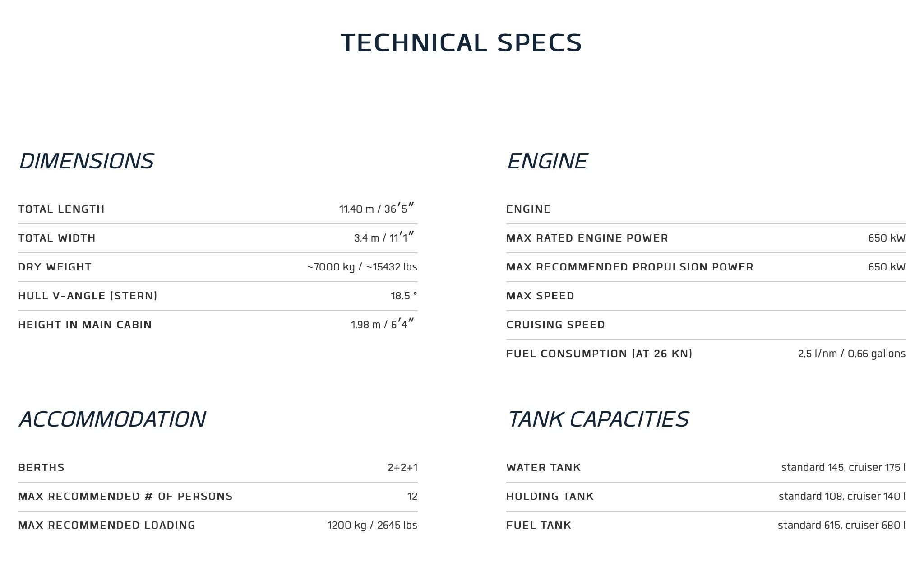Image resolution: width=924 pixels, height=563 pixels.
Task: Select the Total Length row label
Action: [x=61, y=209]
